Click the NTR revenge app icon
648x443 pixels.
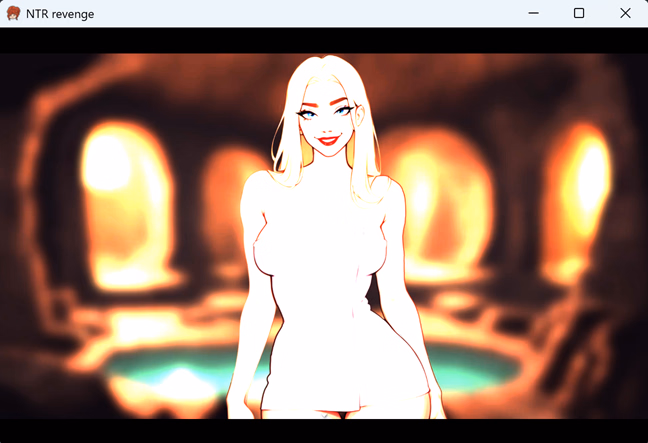(13, 14)
